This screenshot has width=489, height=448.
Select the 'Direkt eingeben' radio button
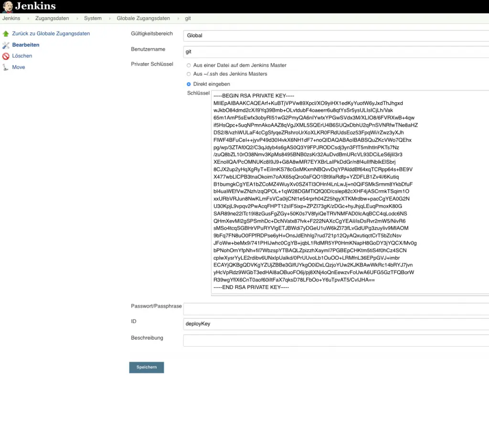point(189,84)
